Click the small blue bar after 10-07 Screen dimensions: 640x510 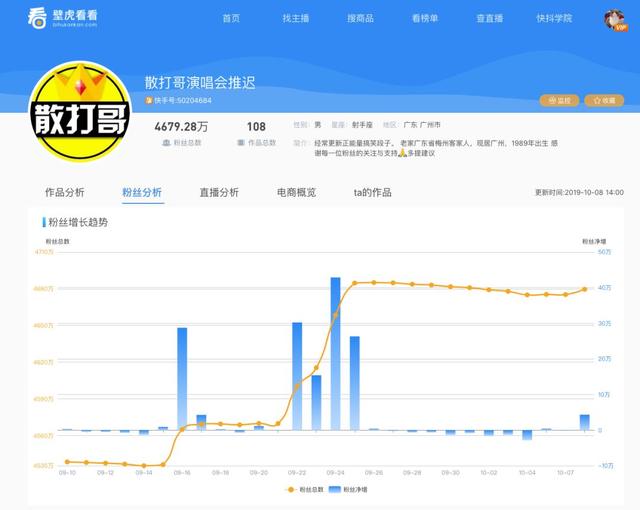coord(584,422)
